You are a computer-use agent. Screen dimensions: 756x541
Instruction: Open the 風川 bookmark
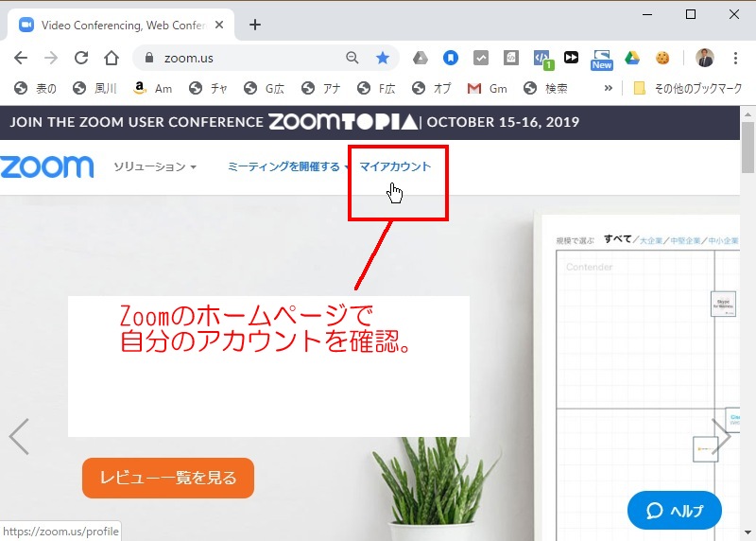coord(94,88)
